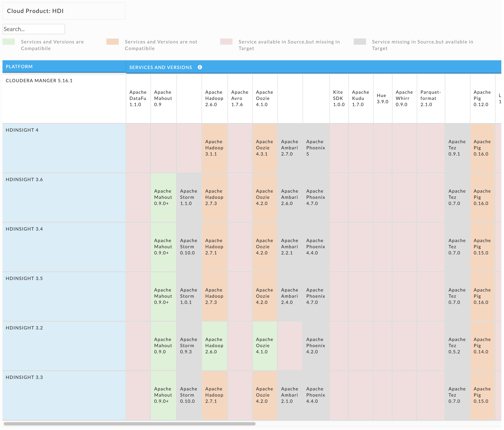The height and width of the screenshot is (430, 504).
Task: Click Apache Ambari 2.2.1 cell
Action: click(x=290, y=247)
